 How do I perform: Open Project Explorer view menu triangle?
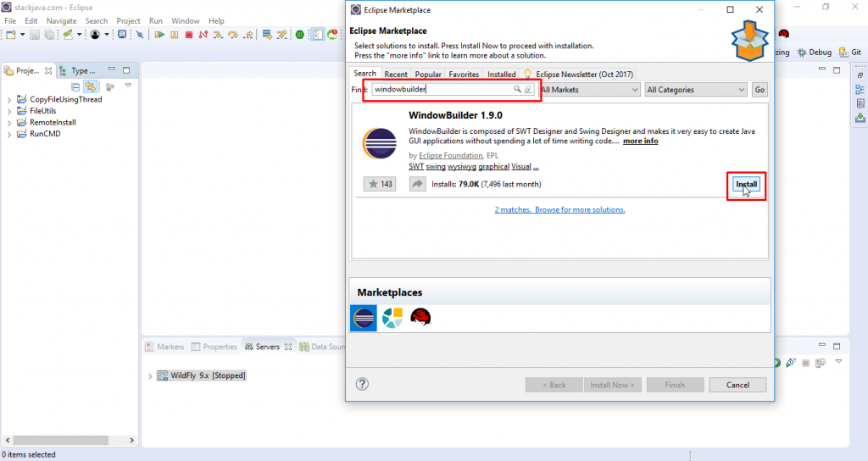(x=128, y=86)
